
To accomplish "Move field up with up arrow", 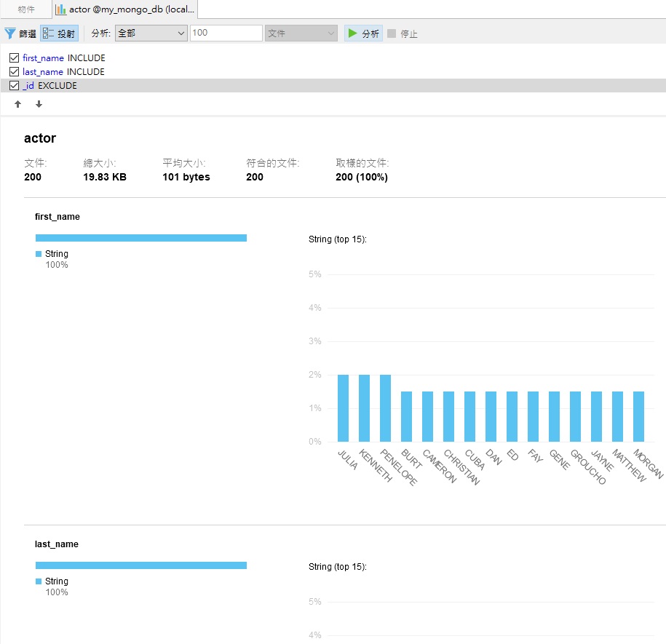I will [18, 104].
